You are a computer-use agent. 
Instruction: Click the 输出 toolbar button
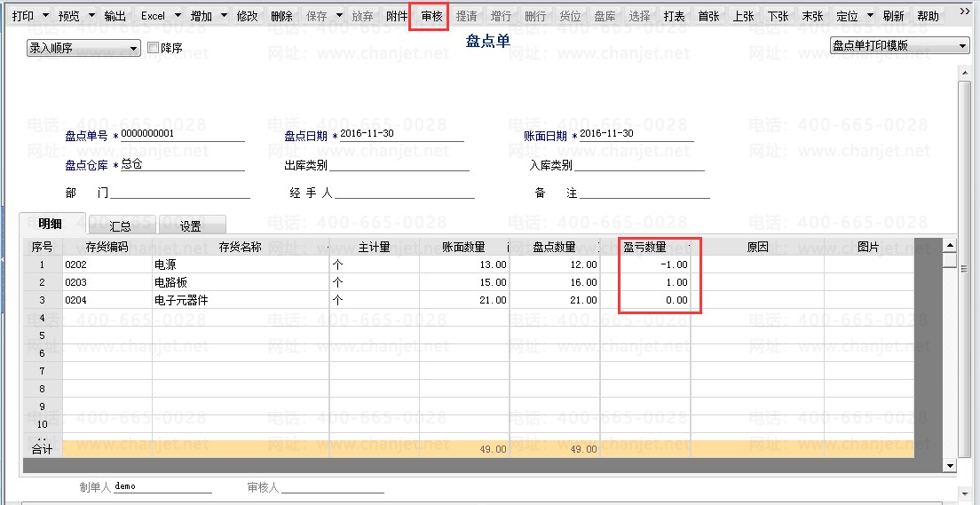(x=115, y=16)
